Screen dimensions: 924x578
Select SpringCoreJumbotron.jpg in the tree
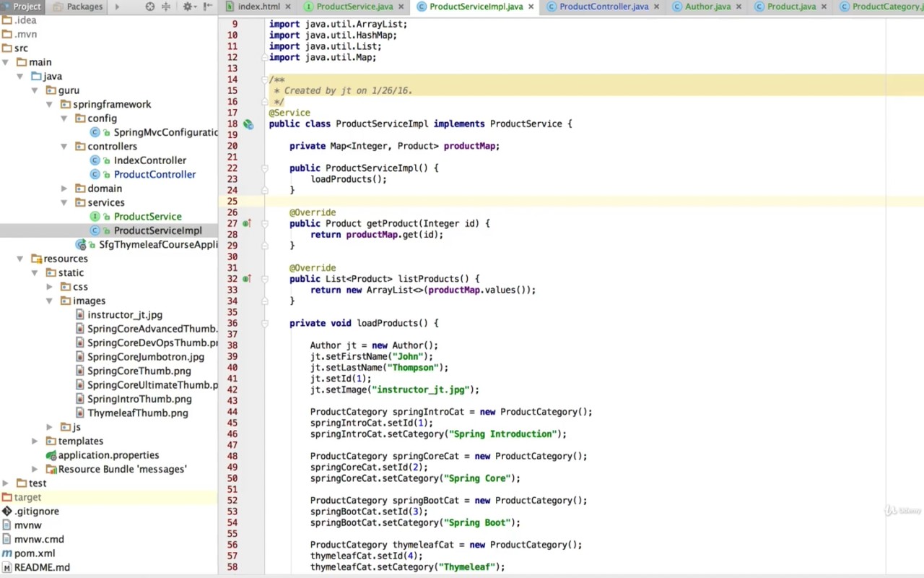click(146, 357)
